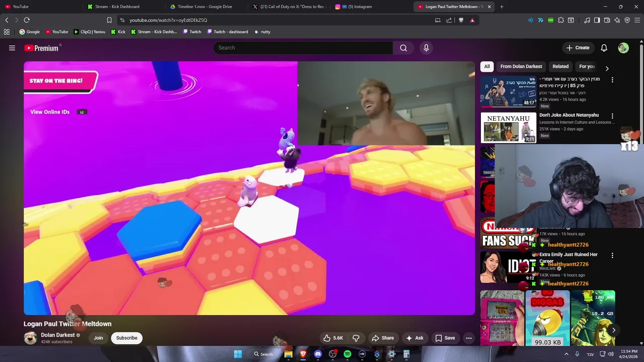Show more filter chips with right arrow

click(607, 68)
